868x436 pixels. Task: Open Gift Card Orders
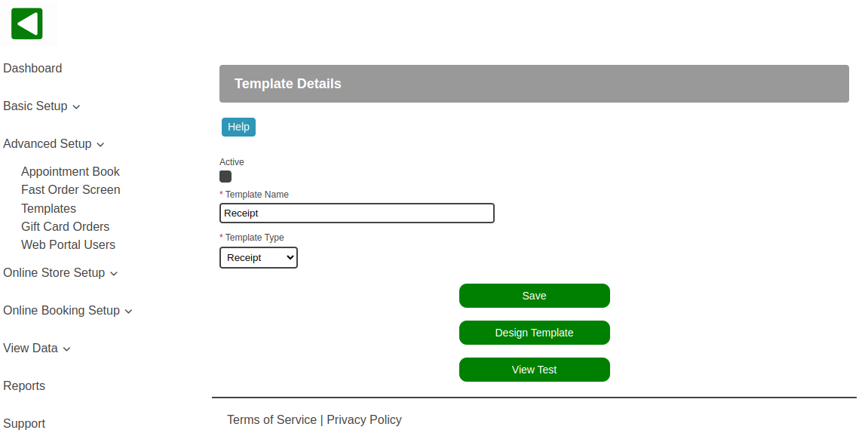(66, 226)
